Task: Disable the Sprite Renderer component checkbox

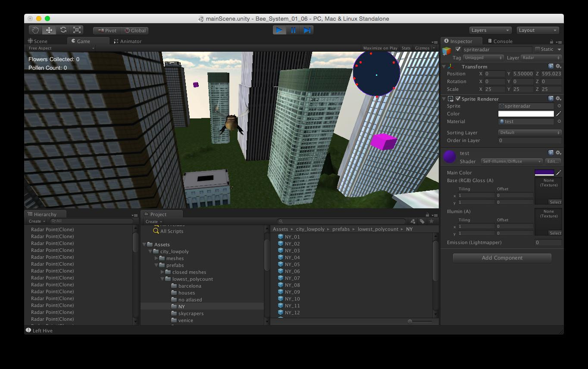Action: pos(458,99)
